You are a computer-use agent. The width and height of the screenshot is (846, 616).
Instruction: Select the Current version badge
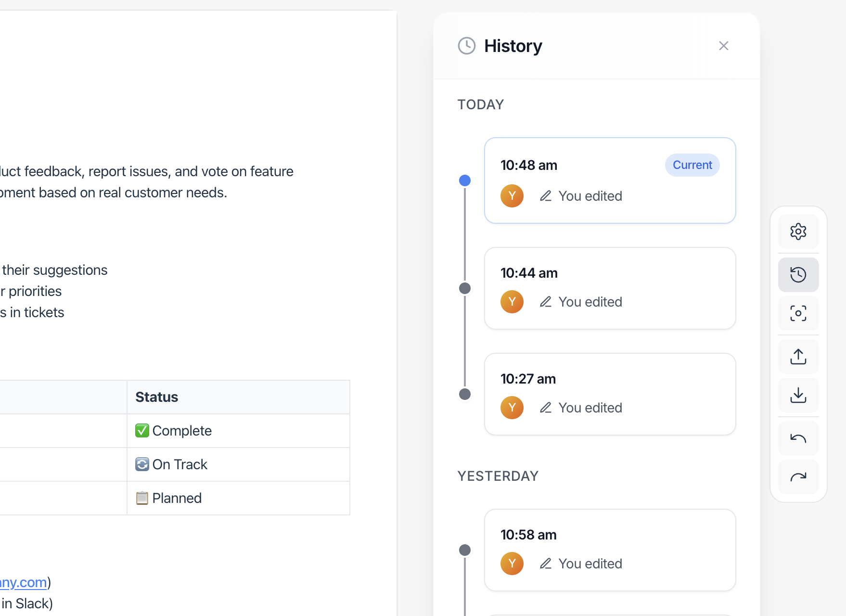(692, 165)
